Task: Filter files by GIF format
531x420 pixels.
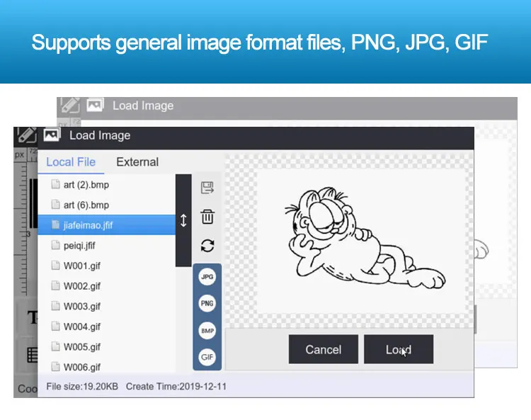Action: [x=207, y=357]
